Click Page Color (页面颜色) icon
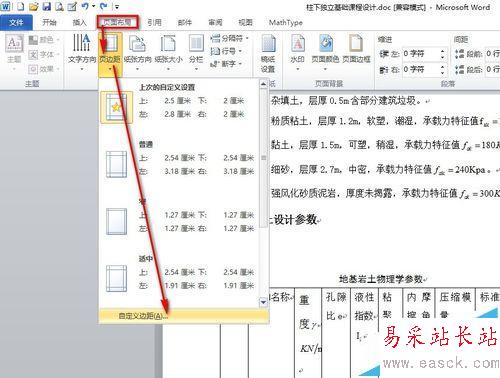This screenshot has width=500, height=378. pyautogui.click(x=325, y=43)
